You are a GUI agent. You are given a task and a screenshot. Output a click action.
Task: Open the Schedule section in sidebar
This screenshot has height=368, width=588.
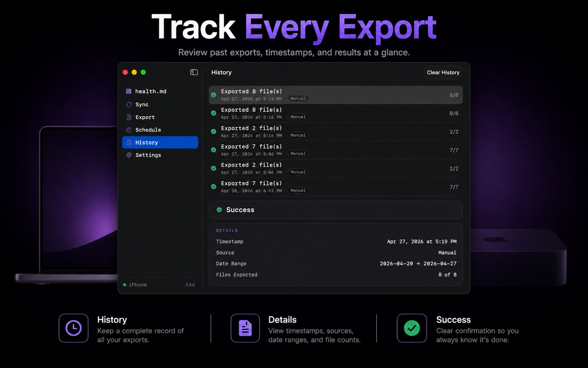tap(160, 130)
